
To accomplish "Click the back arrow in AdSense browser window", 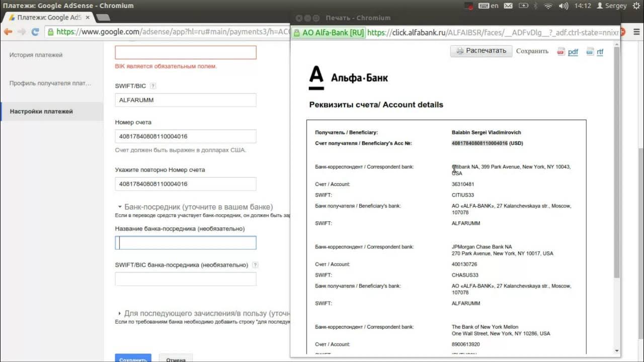I will point(8,32).
